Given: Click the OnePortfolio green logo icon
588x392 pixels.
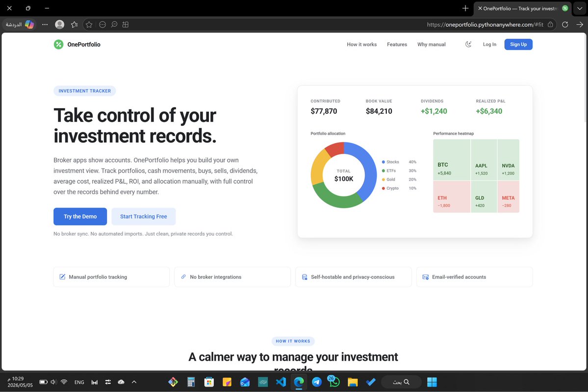Looking at the screenshot, I should [58, 44].
